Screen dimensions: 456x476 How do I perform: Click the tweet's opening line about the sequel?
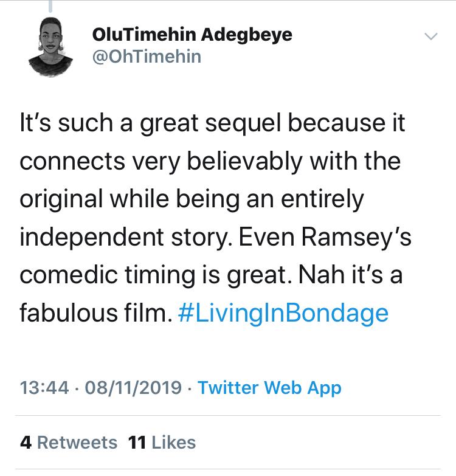point(213,125)
